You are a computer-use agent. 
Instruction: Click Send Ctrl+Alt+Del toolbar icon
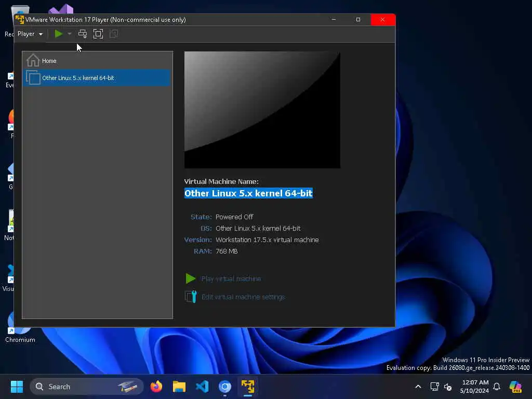tap(83, 34)
